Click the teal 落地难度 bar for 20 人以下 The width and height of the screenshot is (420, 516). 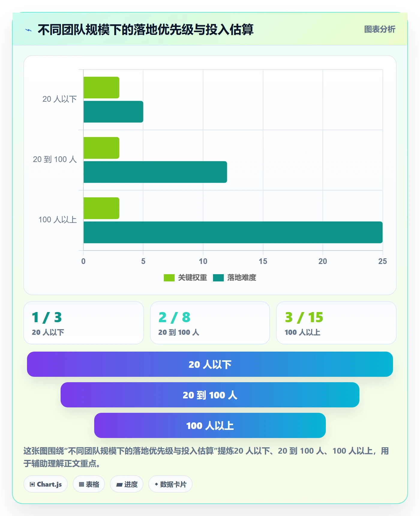tap(113, 112)
